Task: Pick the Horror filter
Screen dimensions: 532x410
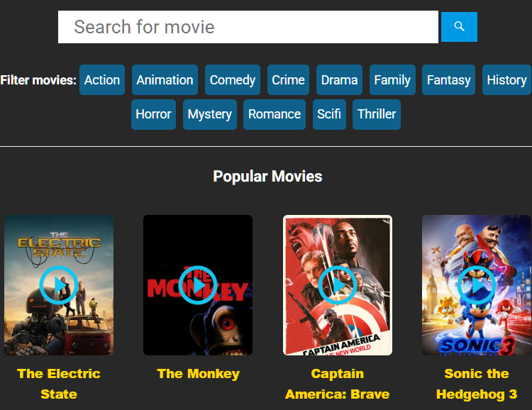Action: pos(153,114)
